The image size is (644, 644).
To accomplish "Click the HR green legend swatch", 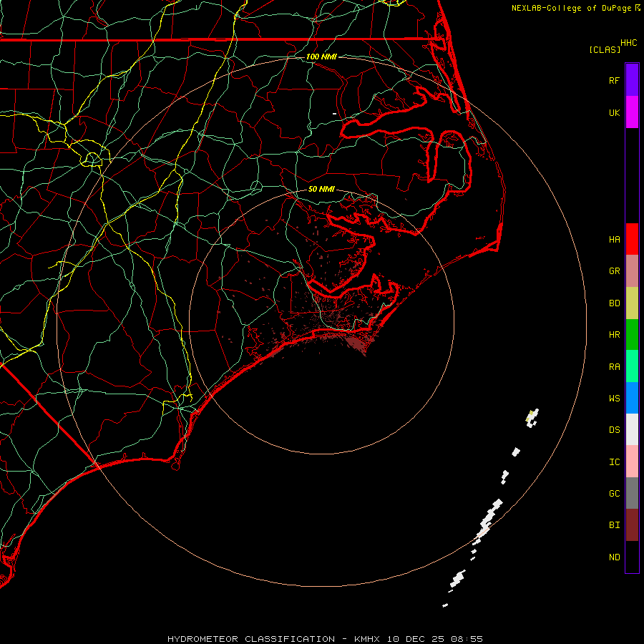I will 632,335.
